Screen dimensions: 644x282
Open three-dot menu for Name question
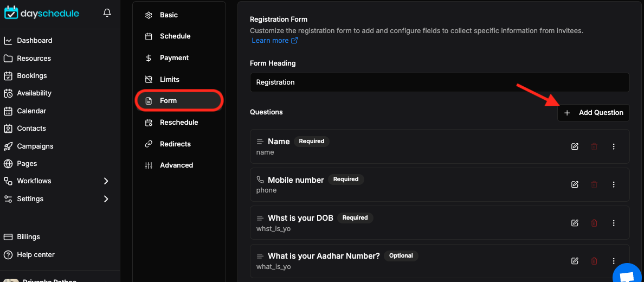pyautogui.click(x=614, y=146)
